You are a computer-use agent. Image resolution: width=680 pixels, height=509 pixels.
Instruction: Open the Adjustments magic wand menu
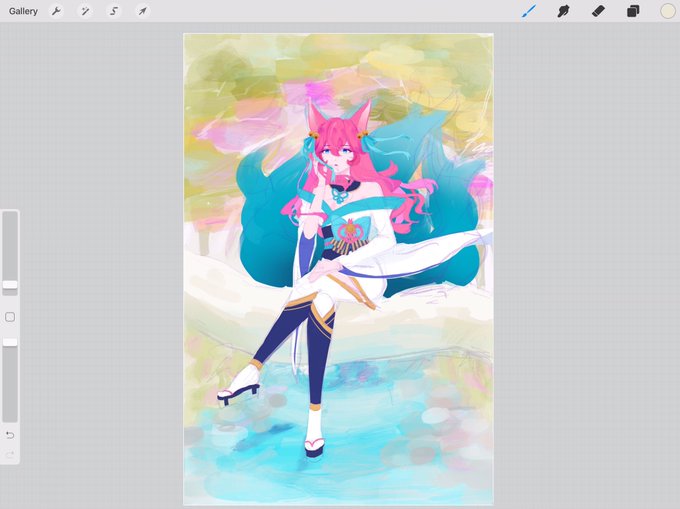(x=85, y=11)
